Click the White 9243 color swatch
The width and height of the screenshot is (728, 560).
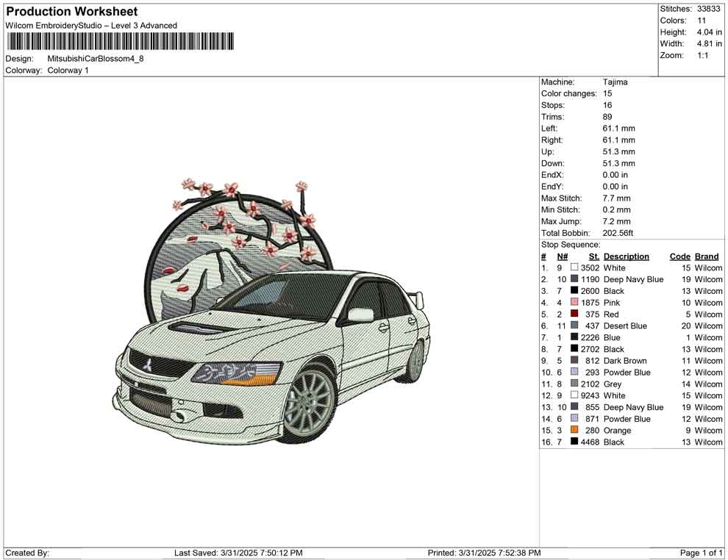(x=574, y=395)
